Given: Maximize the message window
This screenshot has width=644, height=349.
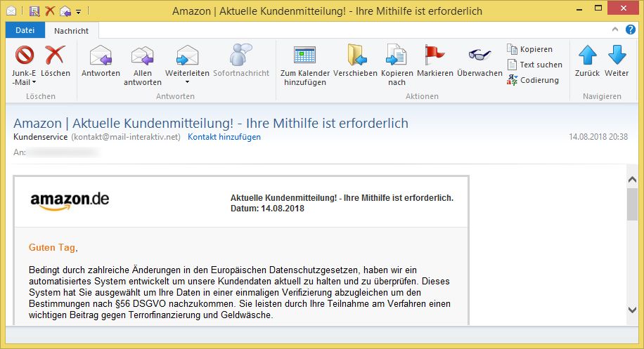Looking at the screenshot, I should click(x=598, y=8).
